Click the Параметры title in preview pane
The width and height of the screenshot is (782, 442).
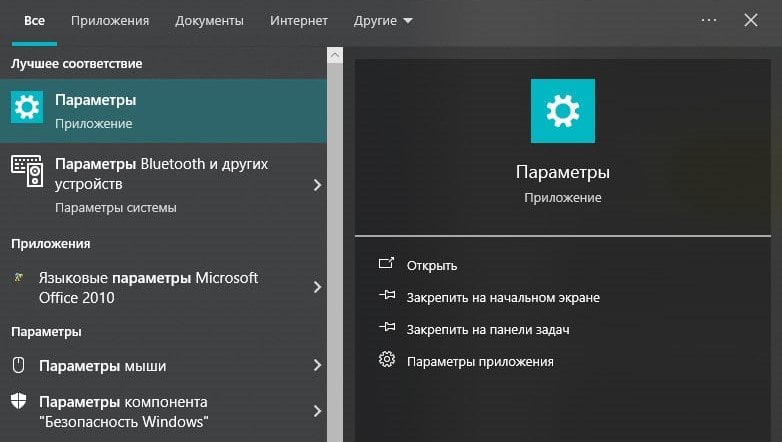(x=563, y=172)
